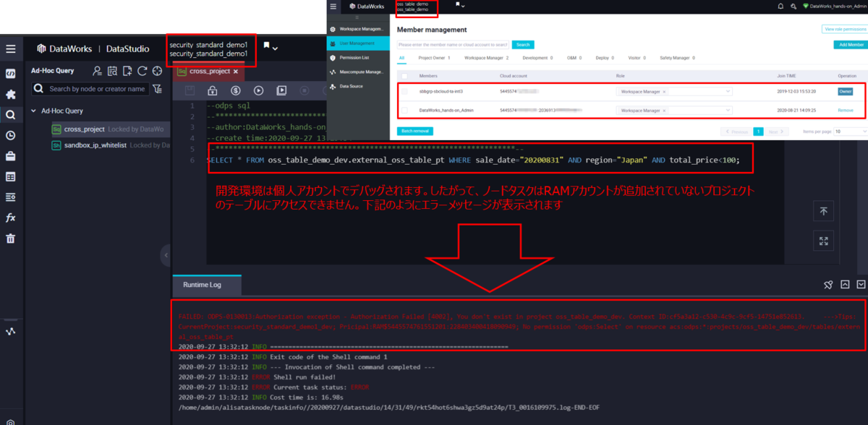Screen dimensions: 868x425
Task: Click the locate target icon in Ad-Hoc Query
Action: tap(157, 71)
